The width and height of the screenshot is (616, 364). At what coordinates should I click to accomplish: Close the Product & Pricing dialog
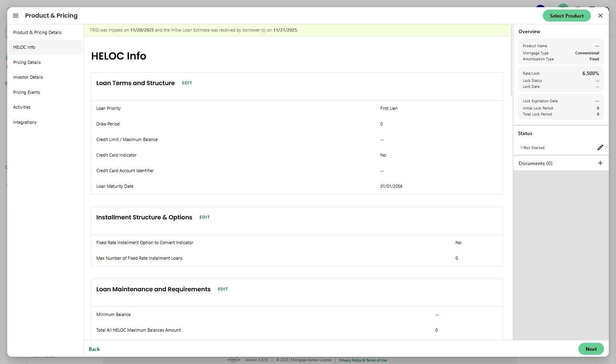click(600, 16)
